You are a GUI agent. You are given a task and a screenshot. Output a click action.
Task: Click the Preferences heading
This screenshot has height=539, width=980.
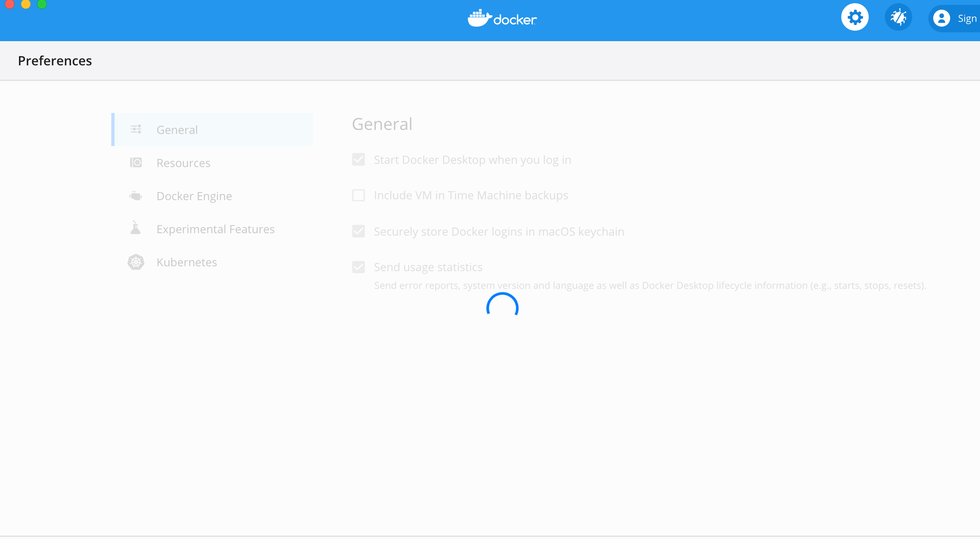(55, 61)
